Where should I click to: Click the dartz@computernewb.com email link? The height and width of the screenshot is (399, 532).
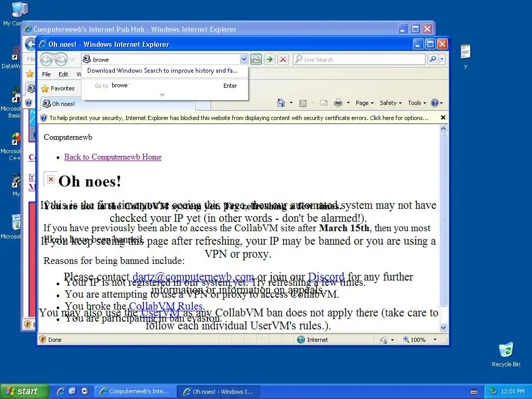click(193, 277)
